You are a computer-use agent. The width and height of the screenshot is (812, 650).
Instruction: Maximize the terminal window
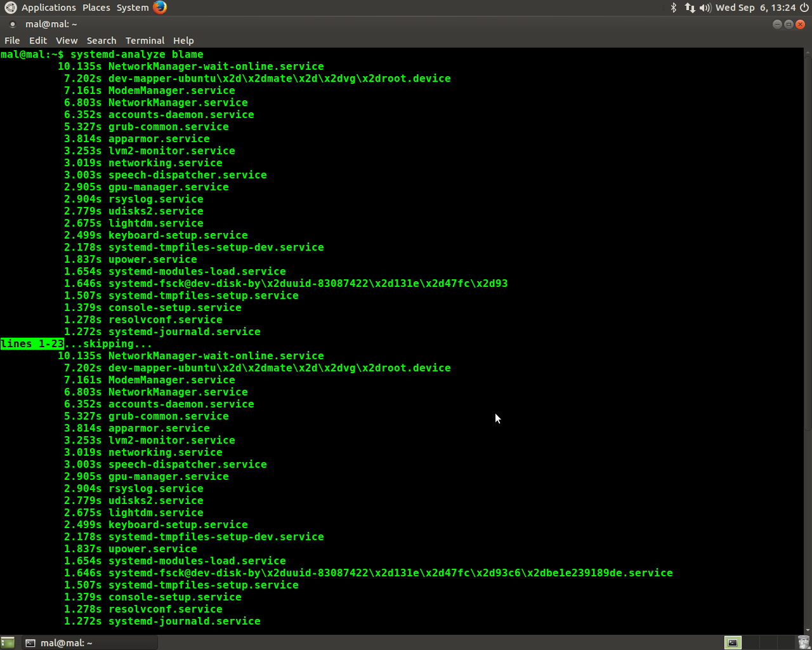[789, 24]
